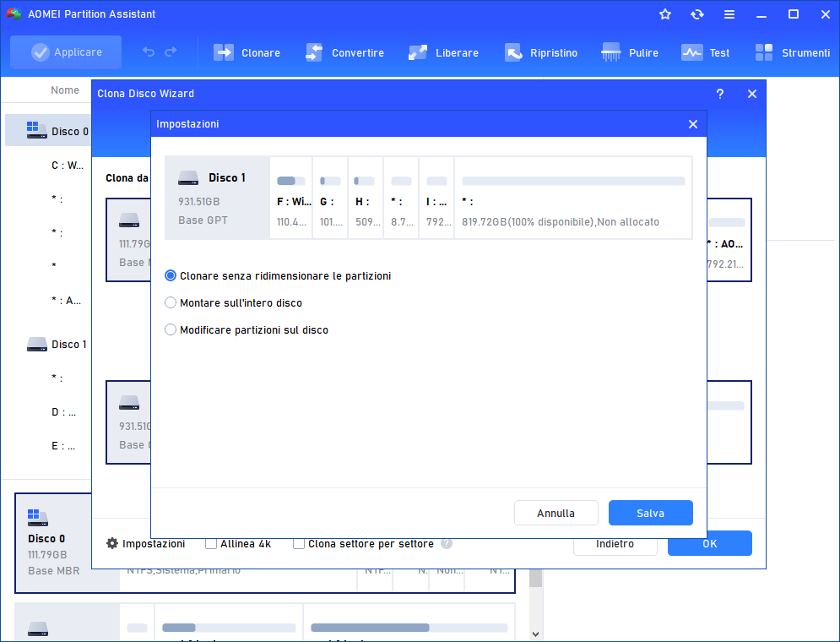Click the Ripristino toolbar icon
Screen dimensions: 840x642
coord(513,52)
